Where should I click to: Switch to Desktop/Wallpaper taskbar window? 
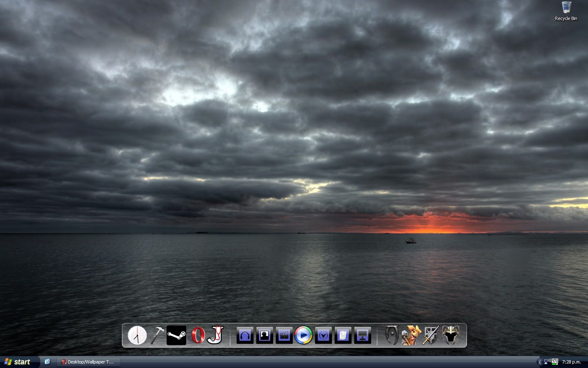coord(88,362)
